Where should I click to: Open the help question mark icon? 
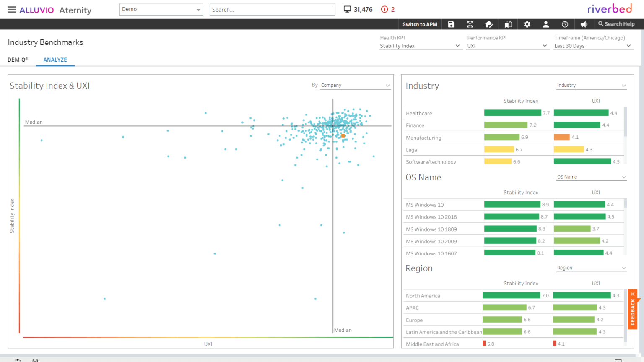point(565,24)
